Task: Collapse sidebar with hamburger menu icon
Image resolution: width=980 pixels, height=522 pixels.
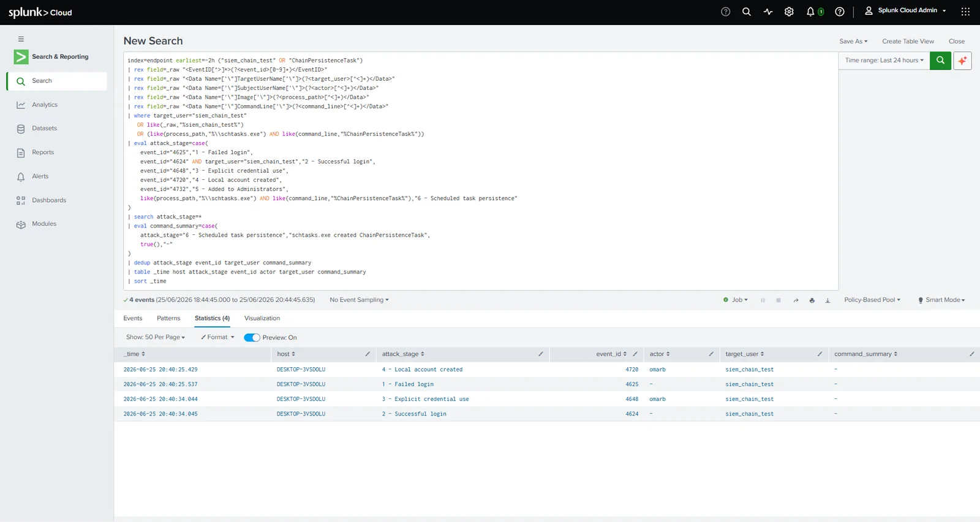Action: point(21,39)
